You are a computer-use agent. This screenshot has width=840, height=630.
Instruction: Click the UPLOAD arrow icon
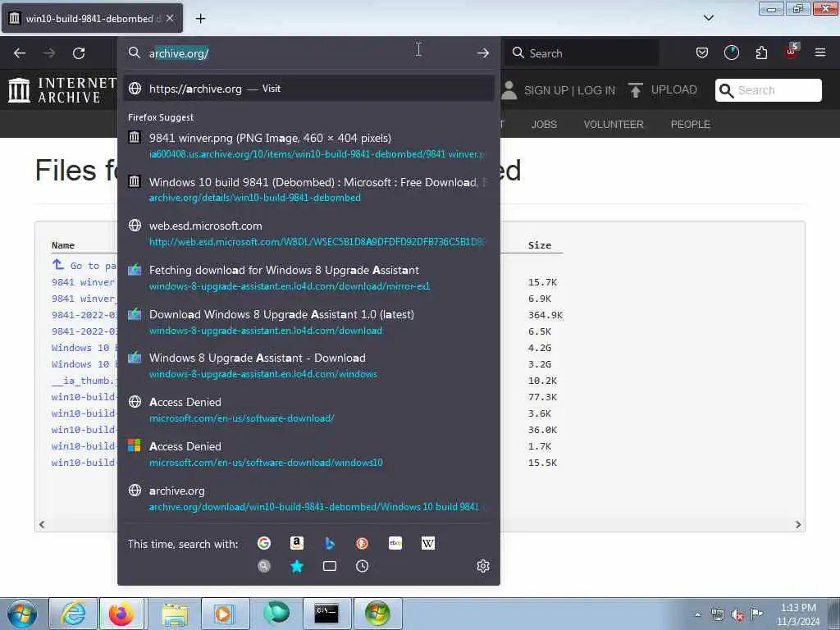(636, 90)
